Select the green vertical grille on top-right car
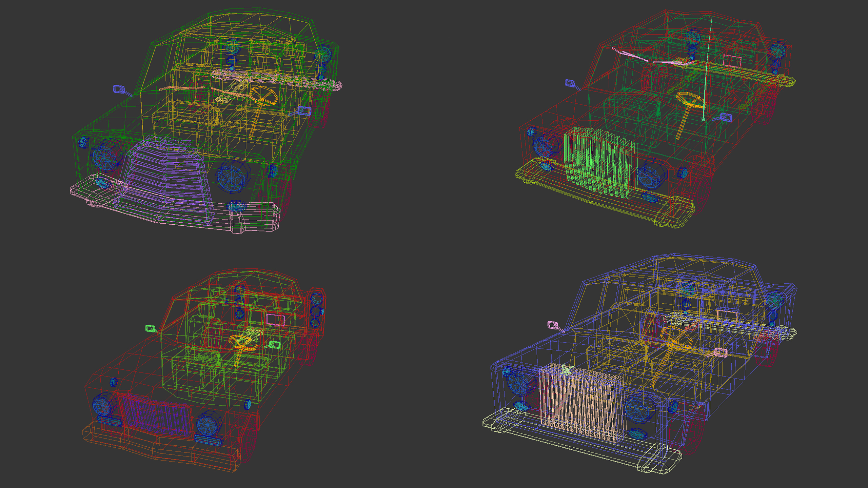The image size is (868, 488). 599,163
